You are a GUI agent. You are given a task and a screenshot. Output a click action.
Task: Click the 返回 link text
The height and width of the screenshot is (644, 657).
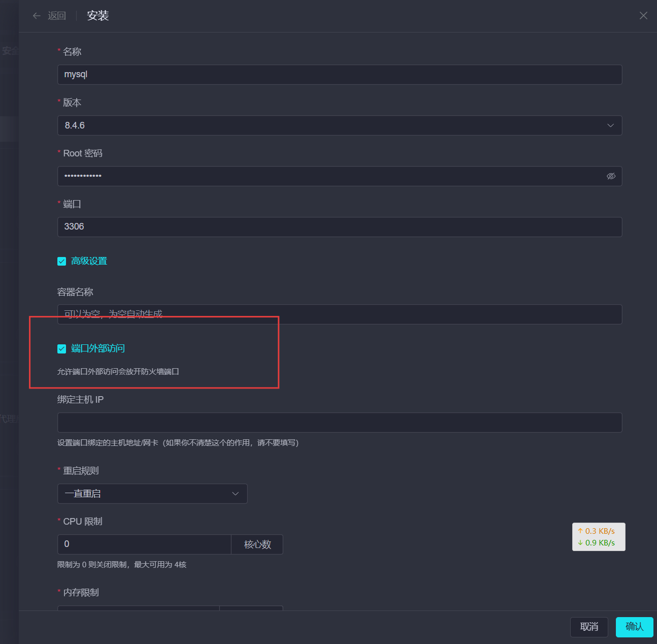click(x=57, y=16)
